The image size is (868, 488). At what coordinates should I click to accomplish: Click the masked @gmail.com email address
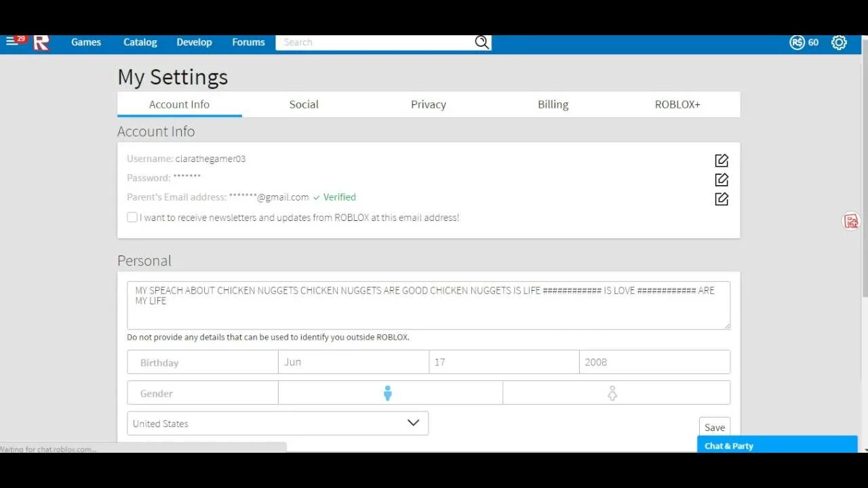[x=269, y=197]
